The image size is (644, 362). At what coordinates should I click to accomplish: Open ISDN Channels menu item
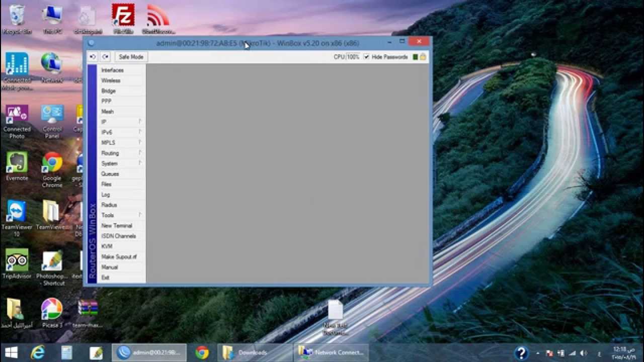pos(121,236)
